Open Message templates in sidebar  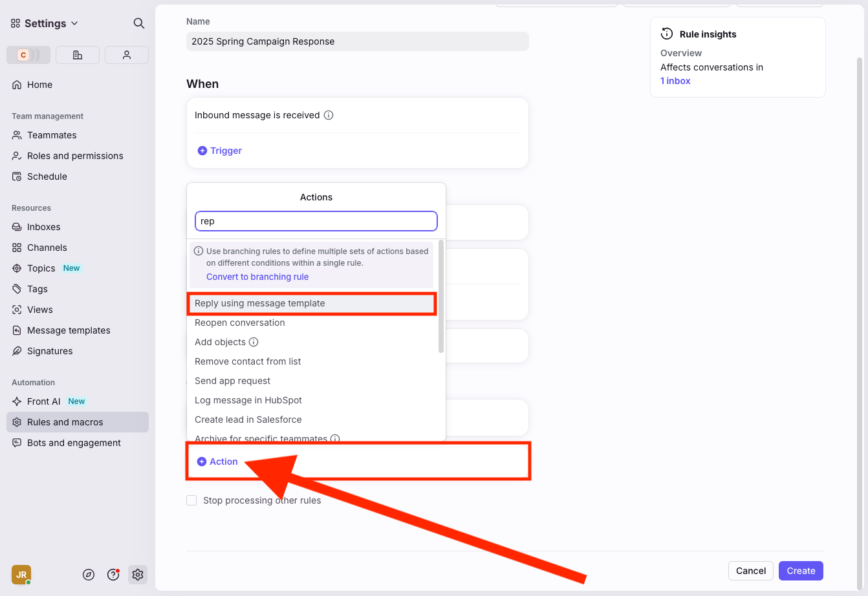pyautogui.click(x=69, y=330)
